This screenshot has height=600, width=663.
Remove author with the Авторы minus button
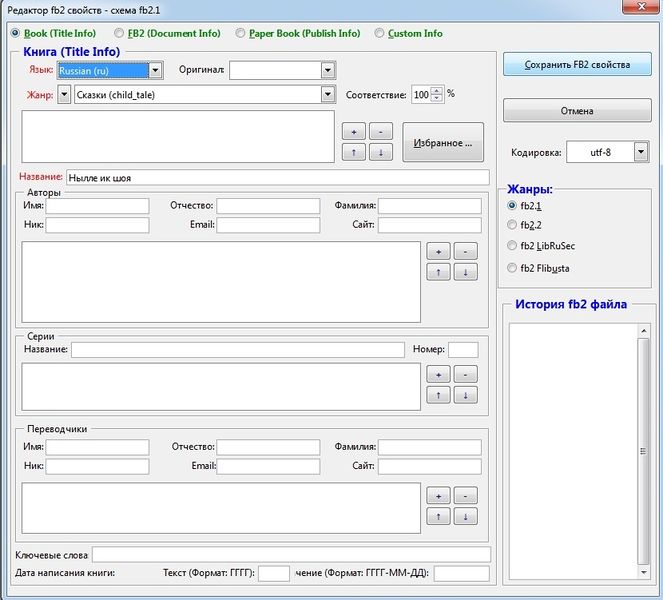pos(466,251)
